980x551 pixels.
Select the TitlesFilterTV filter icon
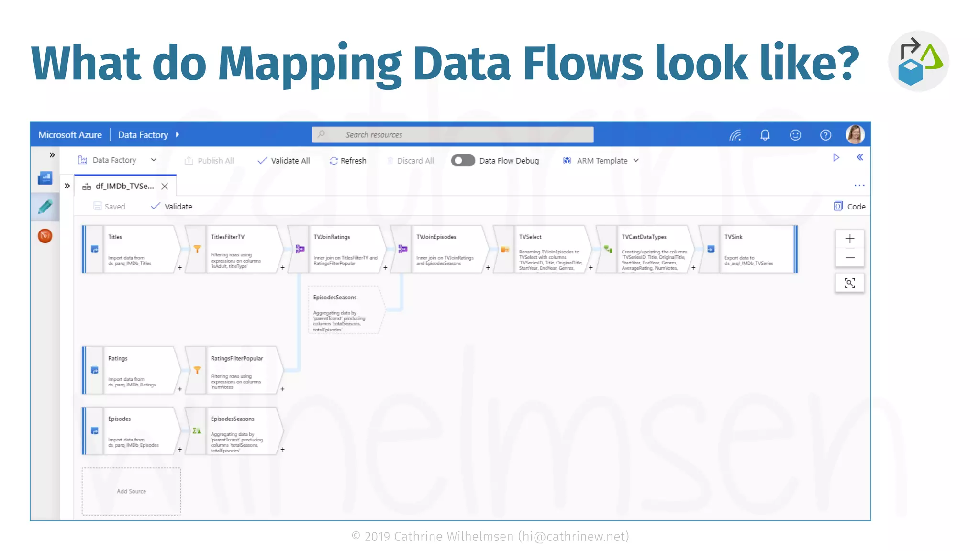click(197, 249)
